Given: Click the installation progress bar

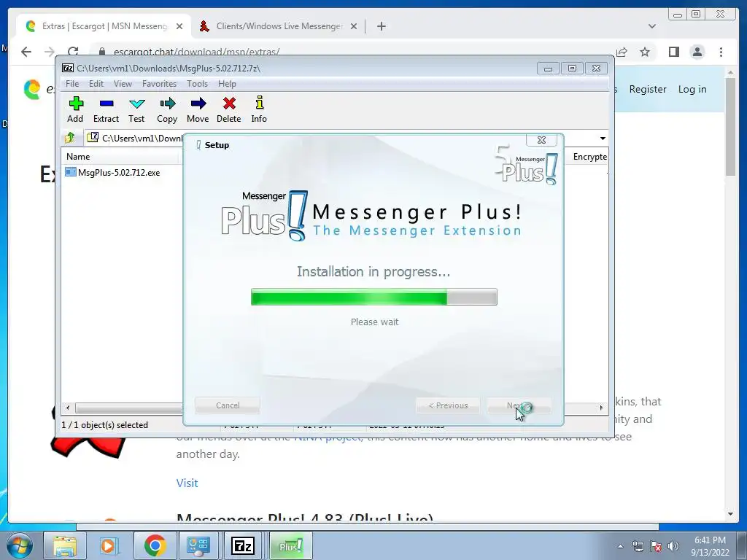Looking at the screenshot, I should tap(374, 297).
